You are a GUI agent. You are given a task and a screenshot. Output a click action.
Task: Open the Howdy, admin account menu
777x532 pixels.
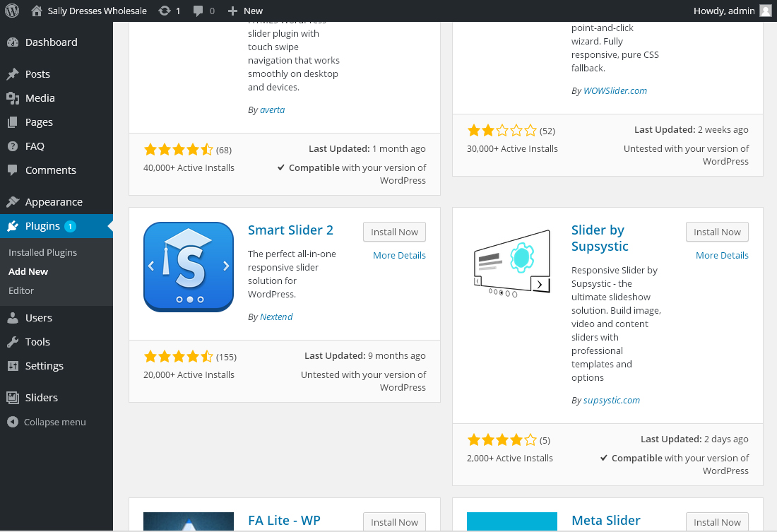click(x=732, y=11)
